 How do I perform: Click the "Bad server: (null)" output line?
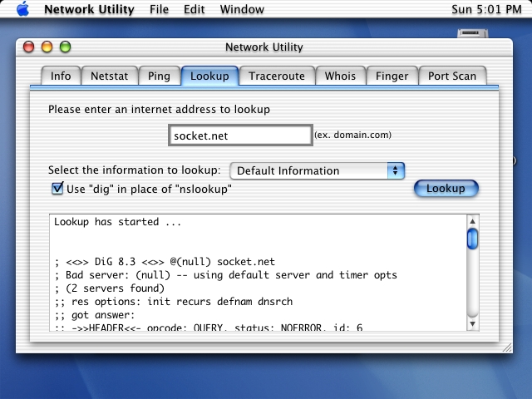[225, 275]
